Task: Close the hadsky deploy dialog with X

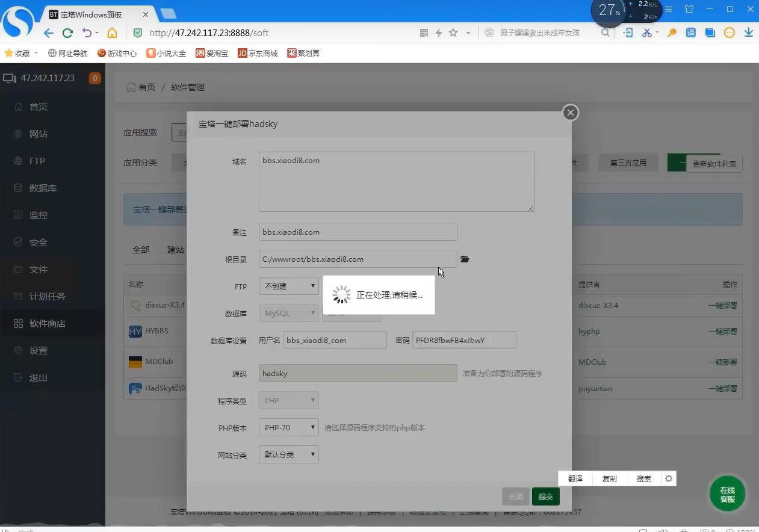Action: 570,113
